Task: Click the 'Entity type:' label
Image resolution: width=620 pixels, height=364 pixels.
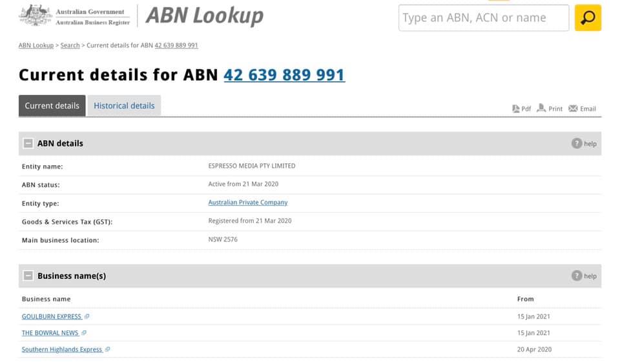Action: pyautogui.click(x=40, y=203)
